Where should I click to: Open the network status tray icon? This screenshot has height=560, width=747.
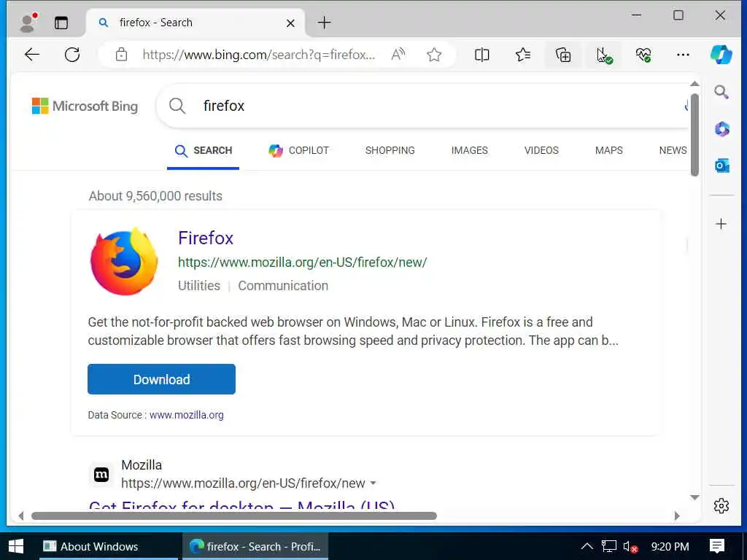tap(609, 546)
